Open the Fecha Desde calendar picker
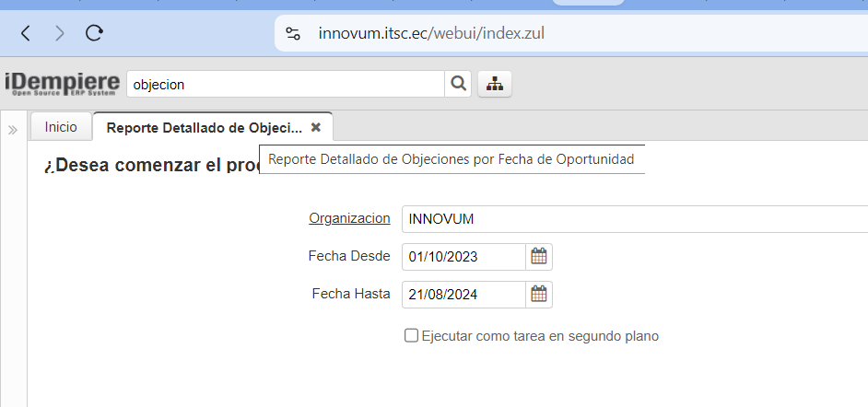 (x=539, y=256)
